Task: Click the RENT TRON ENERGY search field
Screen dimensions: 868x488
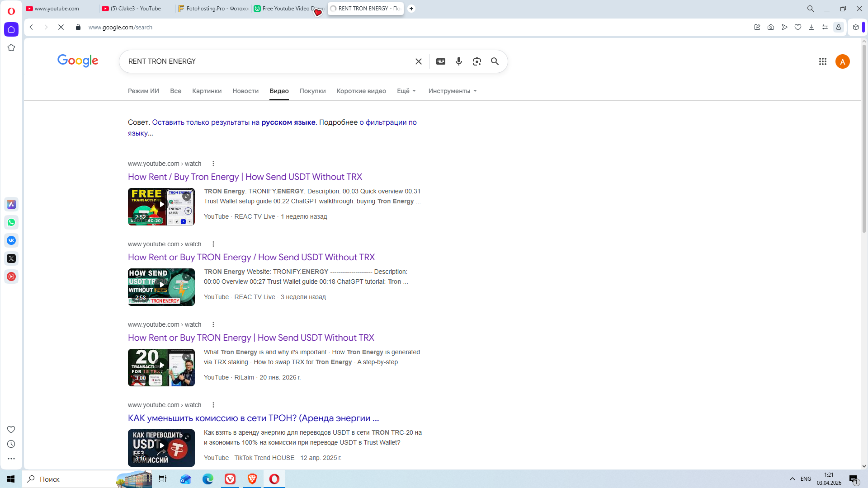Action: coord(267,61)
